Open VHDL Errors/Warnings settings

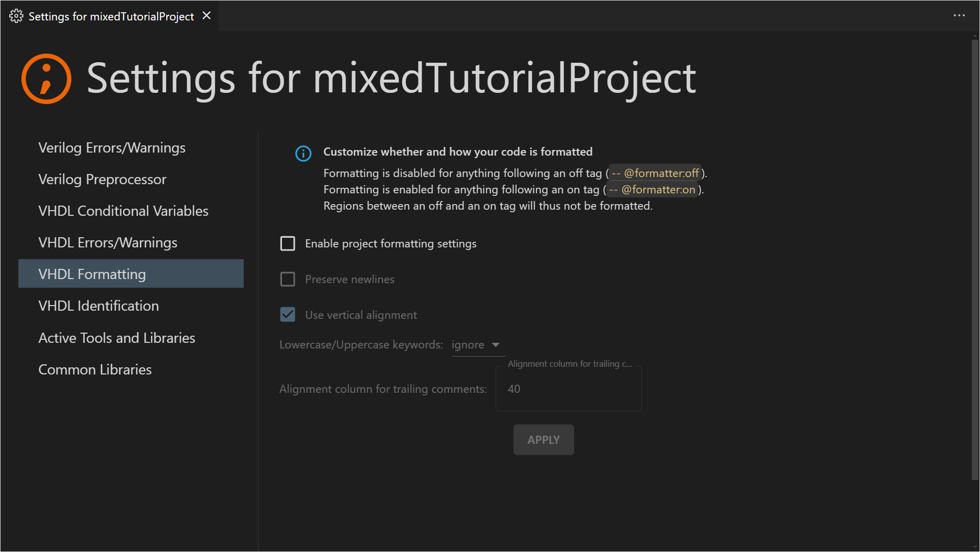tap(108, 243)
